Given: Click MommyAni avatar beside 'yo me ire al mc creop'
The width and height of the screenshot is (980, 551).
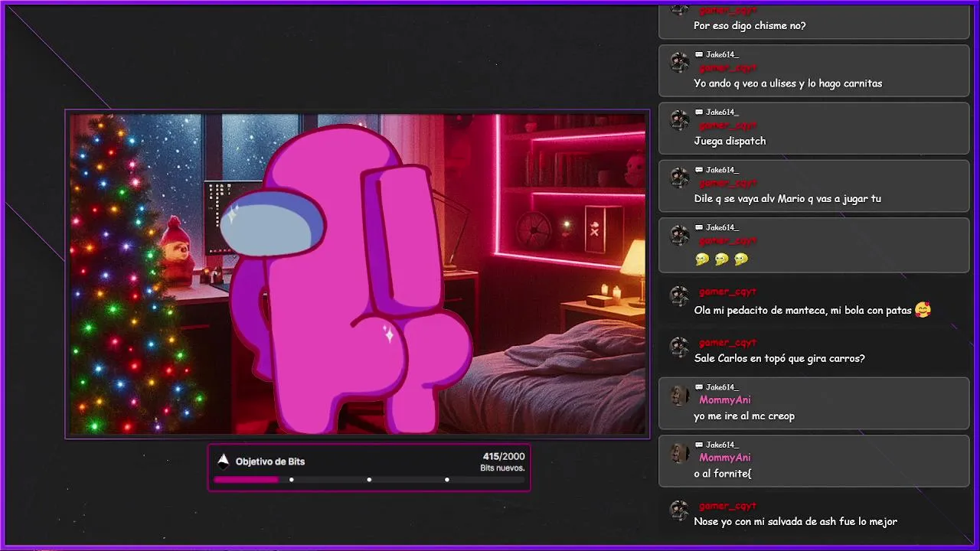Looking at the screenshot, I should 679,395.
